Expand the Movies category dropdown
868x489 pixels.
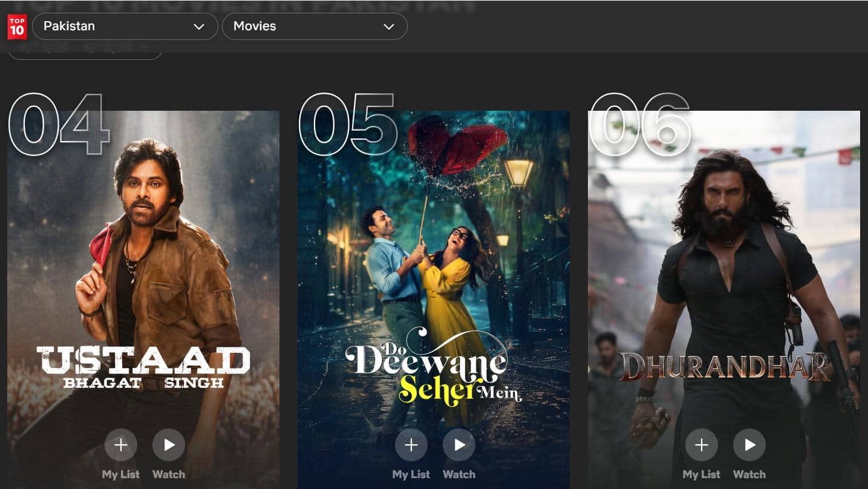pos(314,27)
